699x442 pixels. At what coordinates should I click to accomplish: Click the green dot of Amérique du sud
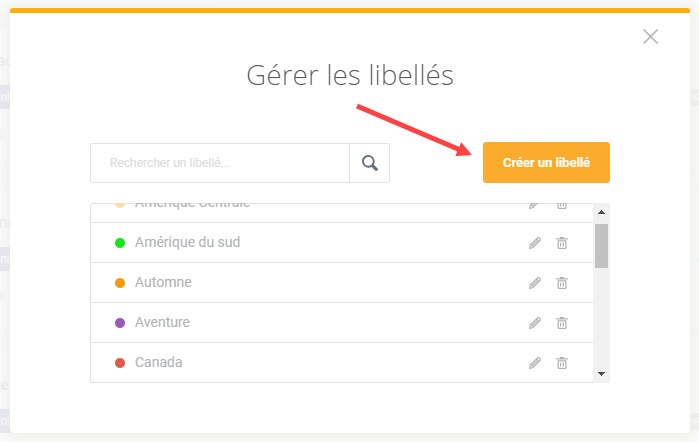[120, 243]
